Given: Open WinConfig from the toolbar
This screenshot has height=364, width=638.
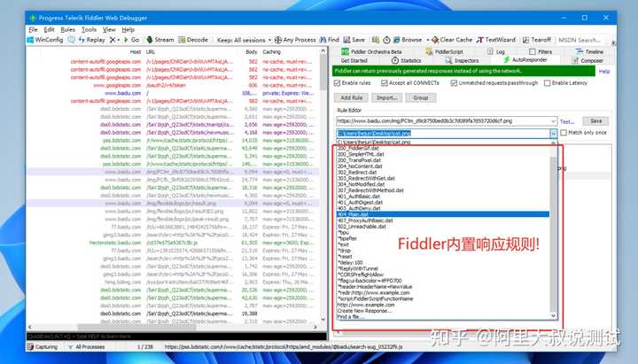Looking at the screenshot, I should tap(45, 40).
